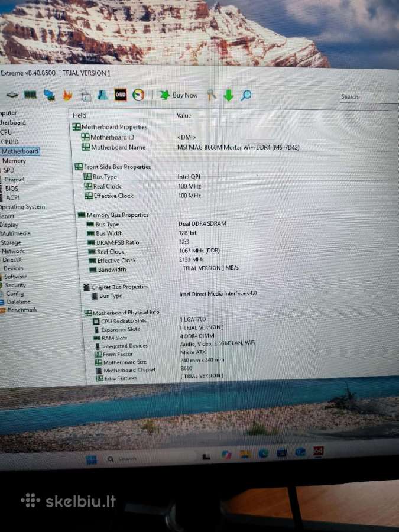This screenshot has width=399, height=532.
Task: Open ACPI in the sidebar tree
Action: [12, 198]
